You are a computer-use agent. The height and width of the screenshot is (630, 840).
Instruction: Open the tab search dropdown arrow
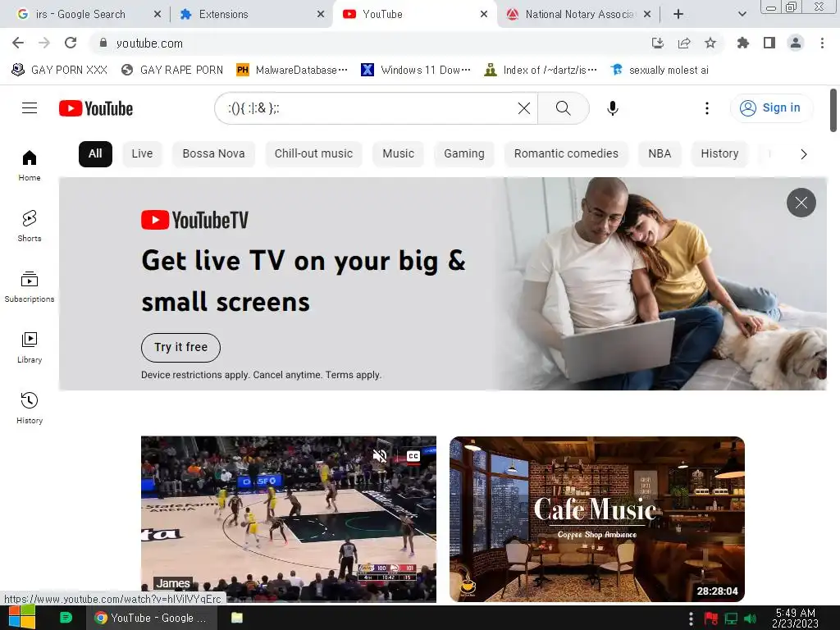click(742, 14)
